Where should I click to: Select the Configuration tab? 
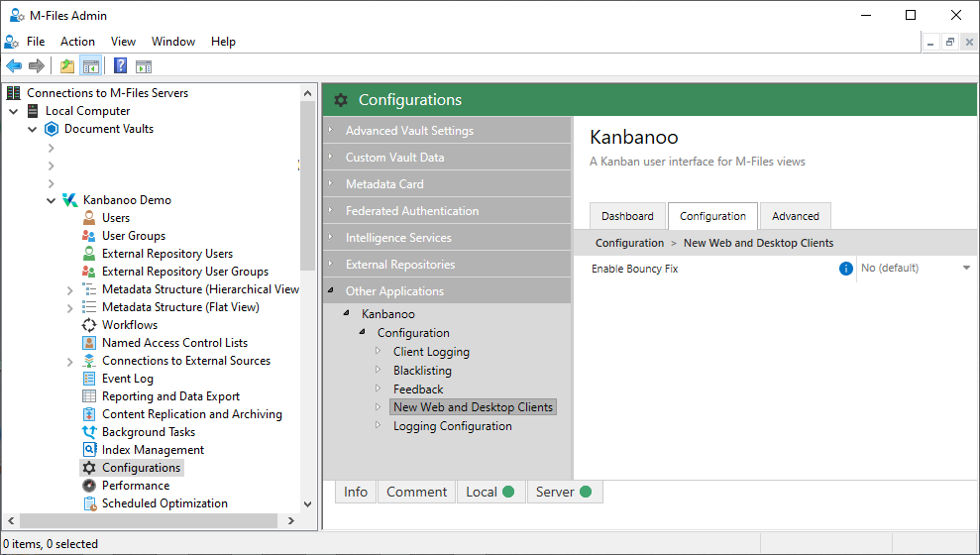[712, 216]
